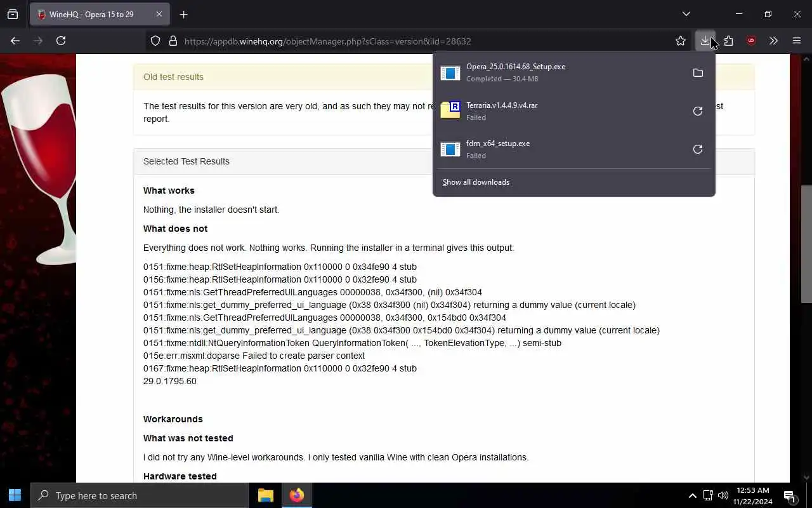Open the Firefox application menu
This screenshot has height=508, width=812.
point(797,41)
